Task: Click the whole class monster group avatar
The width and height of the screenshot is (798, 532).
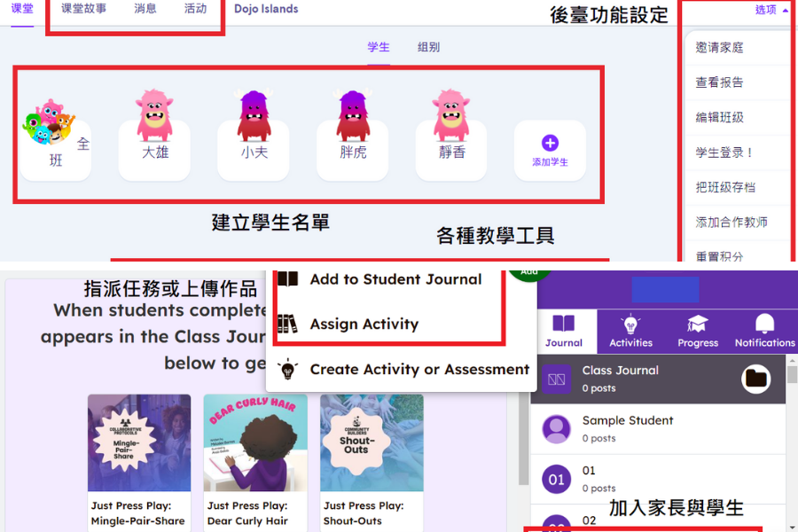Action: pos(48,122)
